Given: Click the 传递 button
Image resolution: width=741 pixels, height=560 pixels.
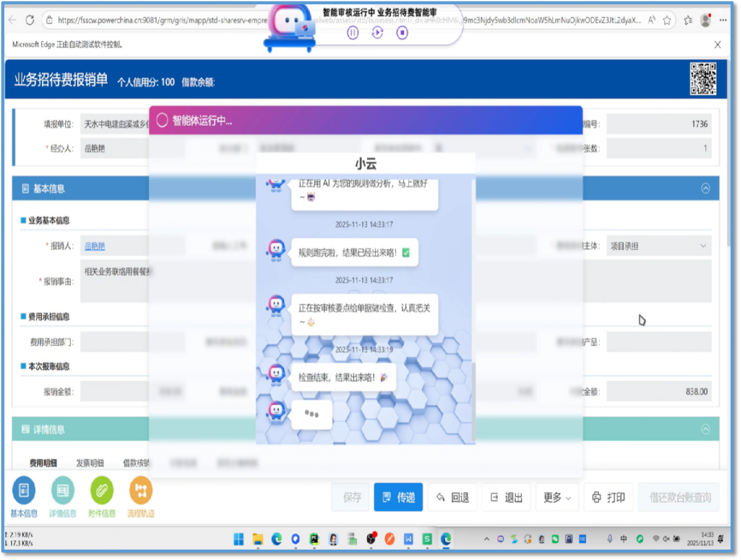Looking at the screenshot, I should (x=398, y=497).
